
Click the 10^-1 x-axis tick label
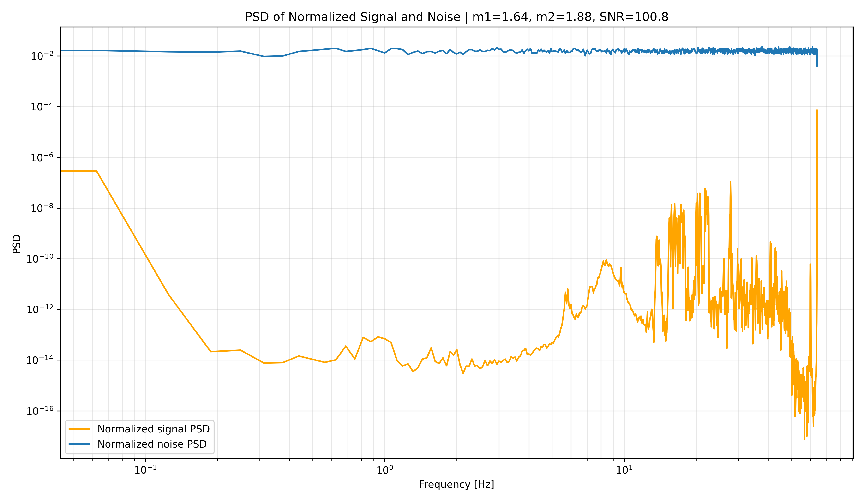coord(145,469)
